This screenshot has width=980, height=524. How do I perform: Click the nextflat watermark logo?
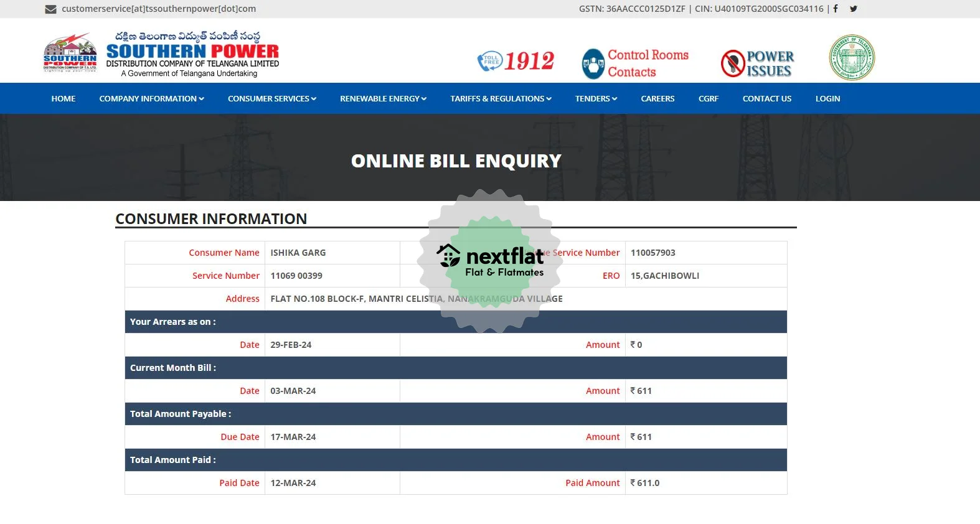490,261
